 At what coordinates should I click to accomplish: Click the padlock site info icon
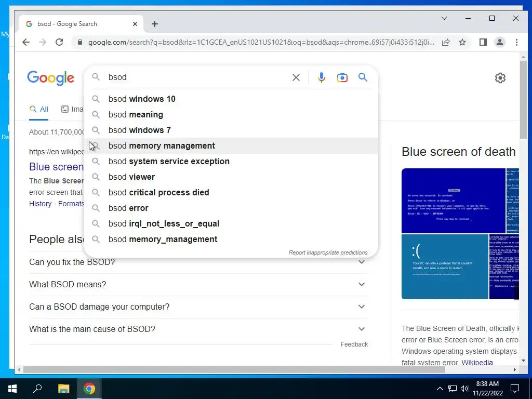pos(79,42)
